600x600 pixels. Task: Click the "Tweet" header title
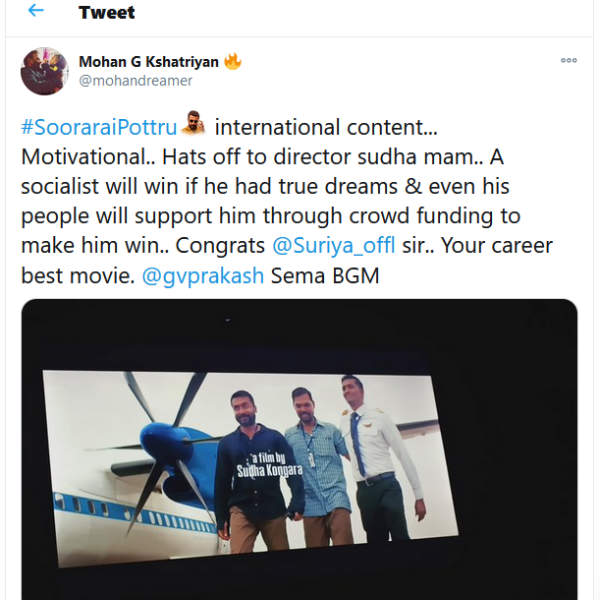(x=107, y=13)
